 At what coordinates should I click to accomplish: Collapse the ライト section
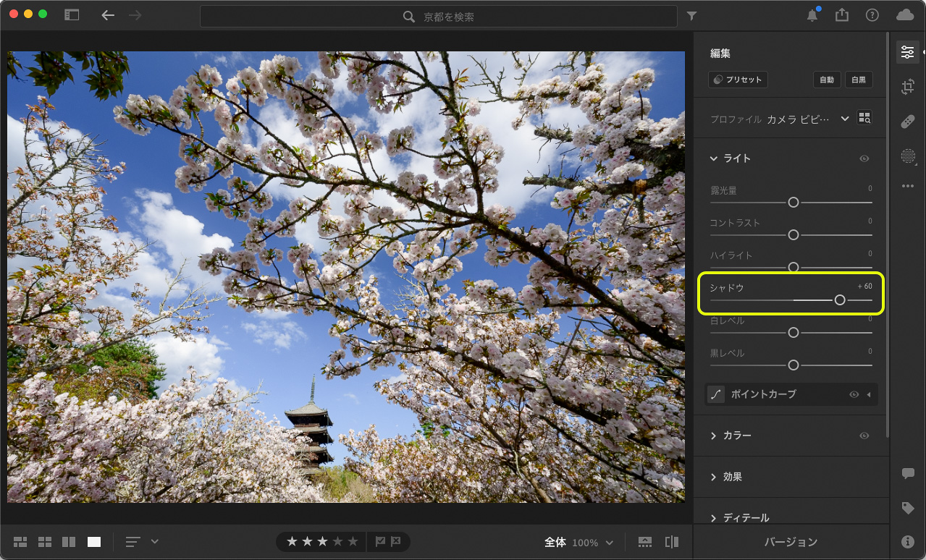(714, 158)
